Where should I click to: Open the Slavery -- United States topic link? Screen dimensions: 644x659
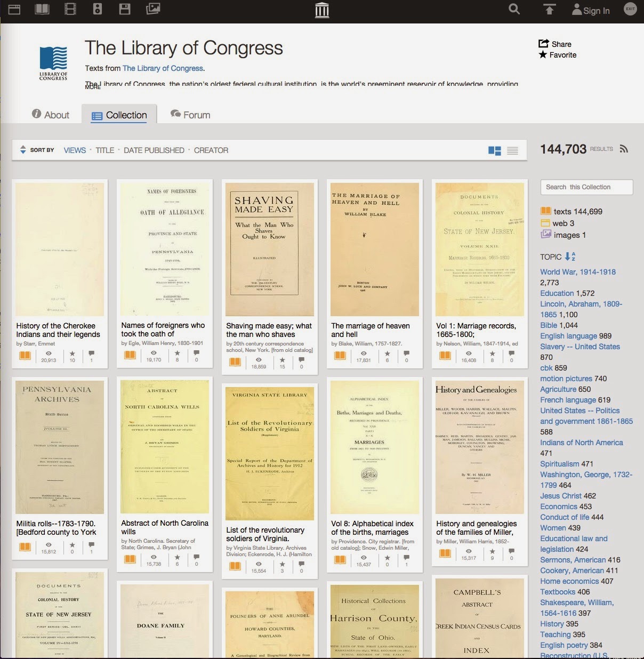pyautogui.click(x=579, y=347)
